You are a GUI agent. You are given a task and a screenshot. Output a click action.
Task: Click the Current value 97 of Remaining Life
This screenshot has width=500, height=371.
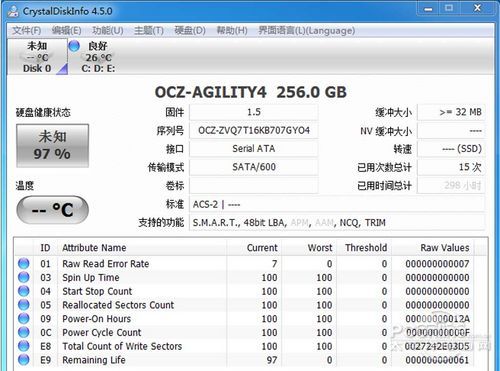point(272,360)
